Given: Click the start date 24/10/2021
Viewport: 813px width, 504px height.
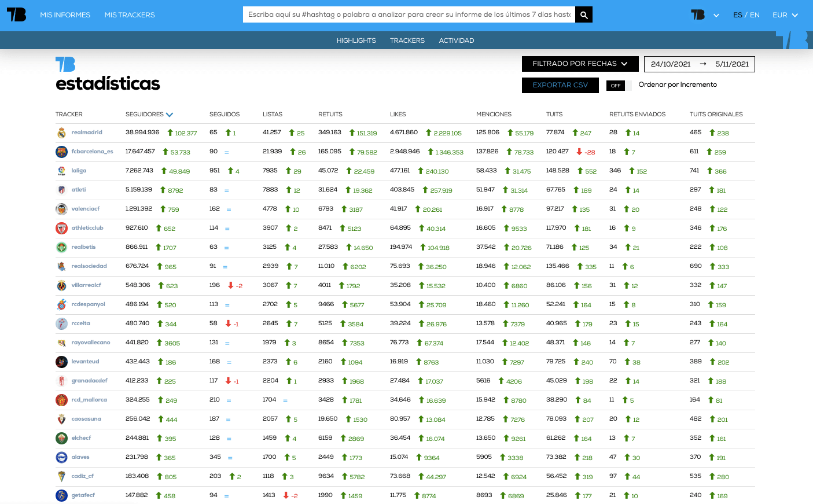Looking at the screenshot, I should tap(671, 64).
